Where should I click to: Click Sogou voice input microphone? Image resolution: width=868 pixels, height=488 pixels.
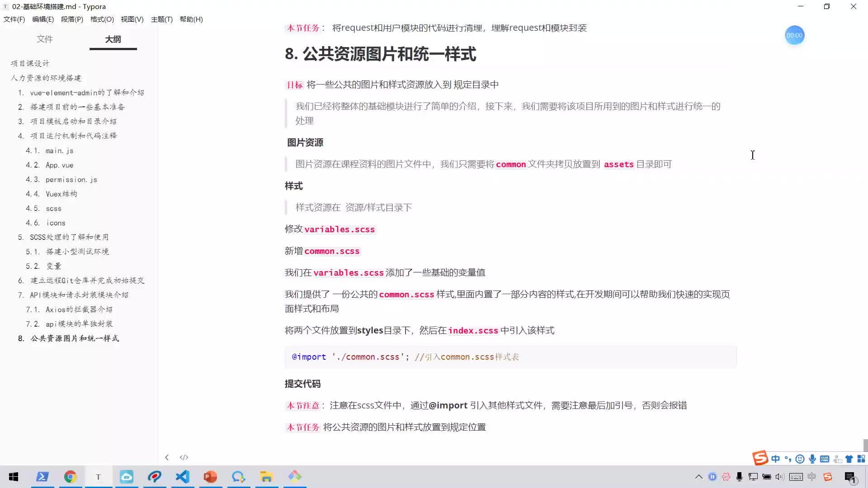pos(812,459)
